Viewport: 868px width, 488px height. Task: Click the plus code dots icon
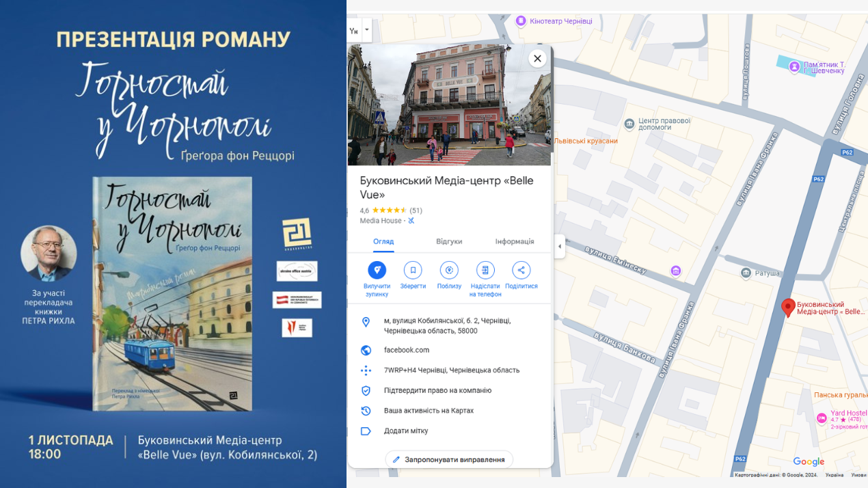click(x=366, y=370)
